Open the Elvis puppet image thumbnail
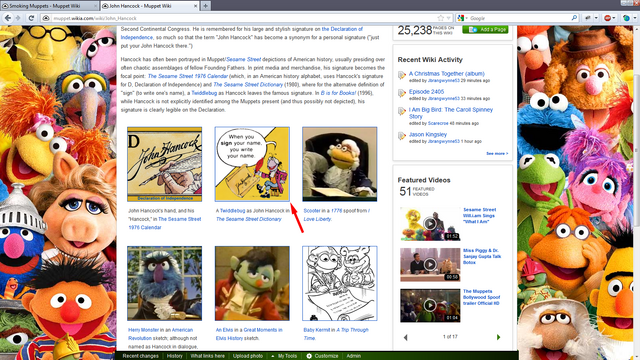The height and width of the screenshot is (360, 640). (252, 283)
